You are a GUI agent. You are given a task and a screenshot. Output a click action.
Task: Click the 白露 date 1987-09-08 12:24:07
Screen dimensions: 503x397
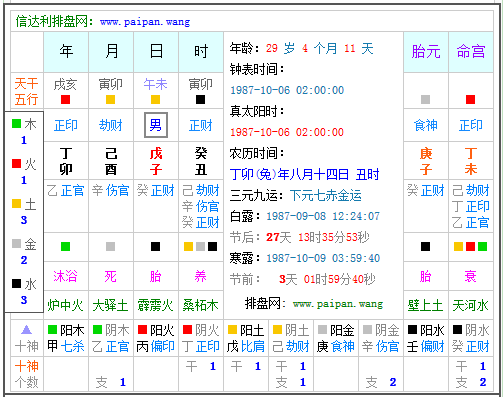click(x=323, y=216)
